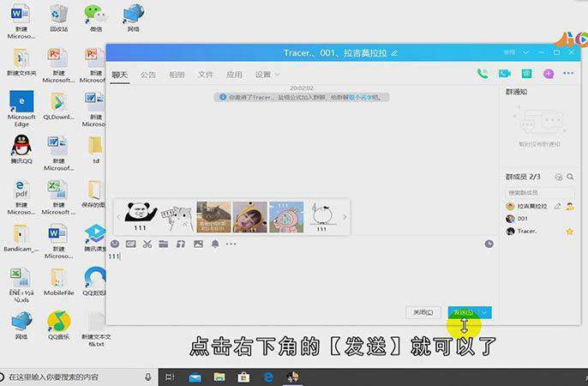The height and width of the screenshot is (386, 588).
Task: Expand the 设置 tab dropdown chevron
Action: (277, 75)
